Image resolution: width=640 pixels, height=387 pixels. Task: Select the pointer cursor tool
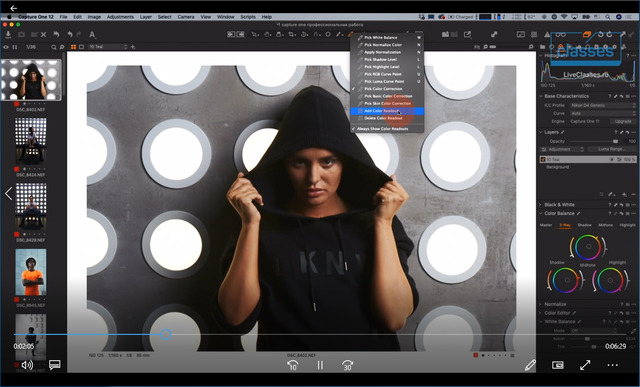pyautogui.click(x=256, y=35)
